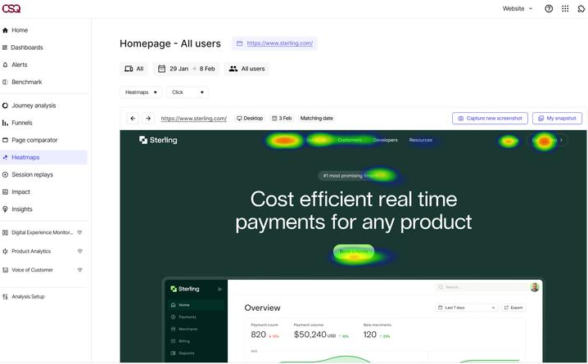588x364 pixels.
Task: Click the Sterling logo in heatmap page
Action: pyautogui.click(x=158, y=140)
